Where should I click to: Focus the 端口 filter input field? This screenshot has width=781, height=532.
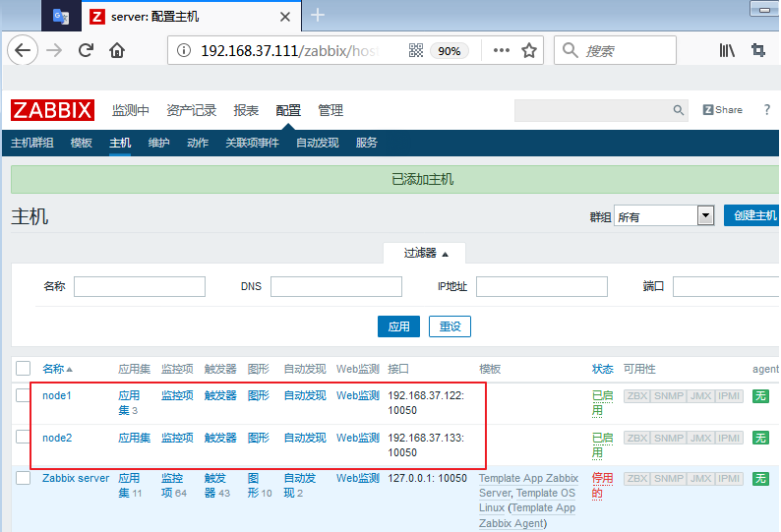pyautogui.click(x=727, y=286)
